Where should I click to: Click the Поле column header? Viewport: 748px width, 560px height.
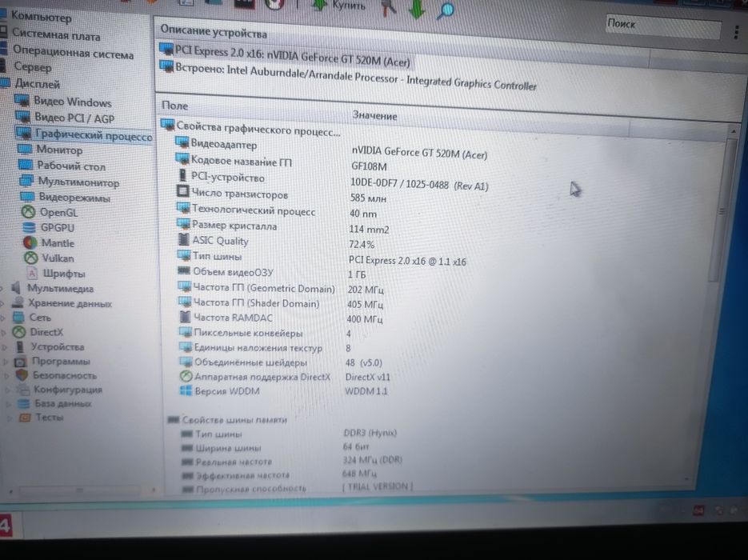(174, 106)
